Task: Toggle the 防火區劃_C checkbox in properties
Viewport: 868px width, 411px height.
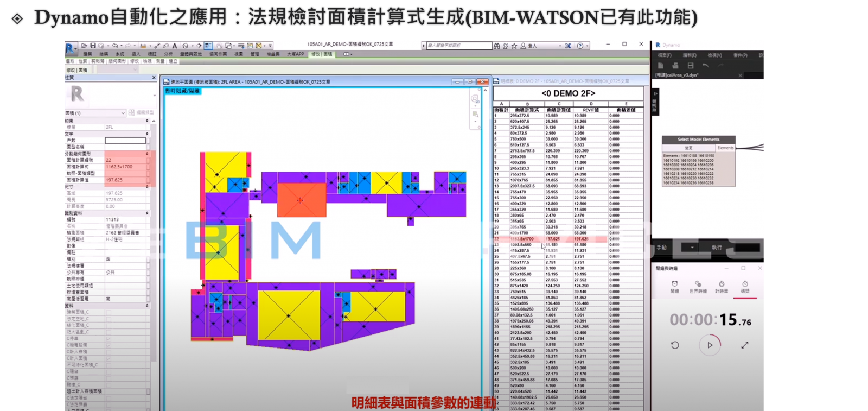Action: (x=108, y=331)
